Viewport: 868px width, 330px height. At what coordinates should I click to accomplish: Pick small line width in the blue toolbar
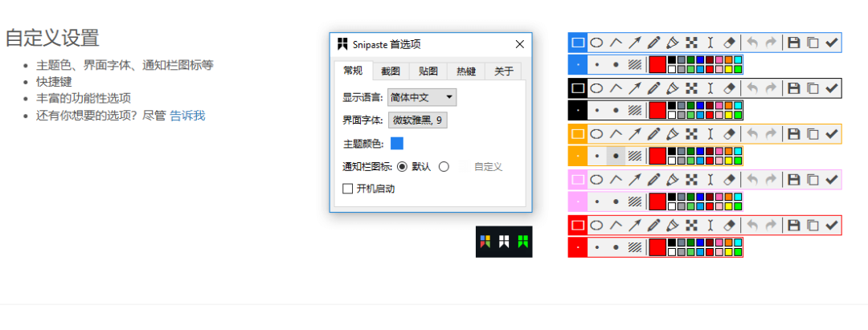pos(596,65)
